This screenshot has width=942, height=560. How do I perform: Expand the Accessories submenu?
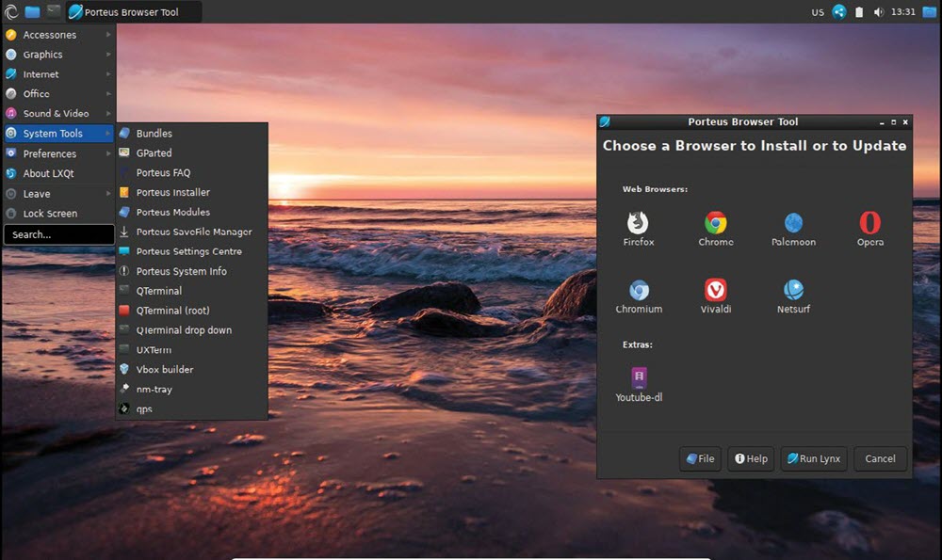pos(57,35)
